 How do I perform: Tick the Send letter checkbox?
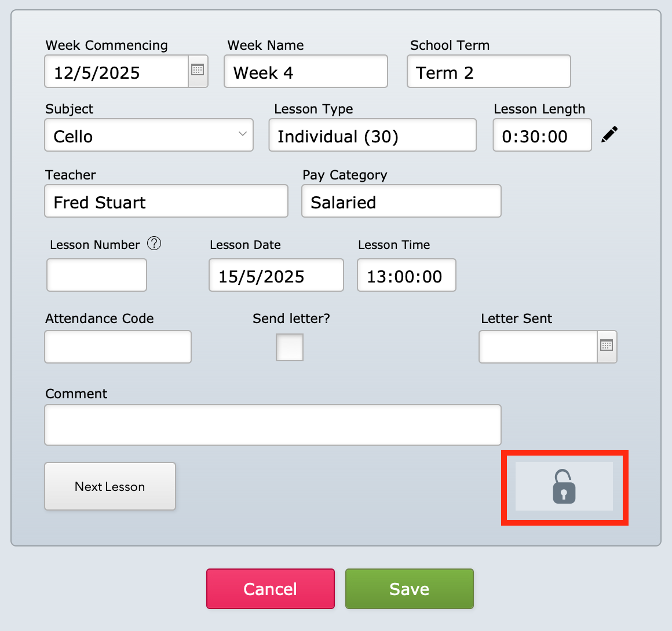point(289,347)
